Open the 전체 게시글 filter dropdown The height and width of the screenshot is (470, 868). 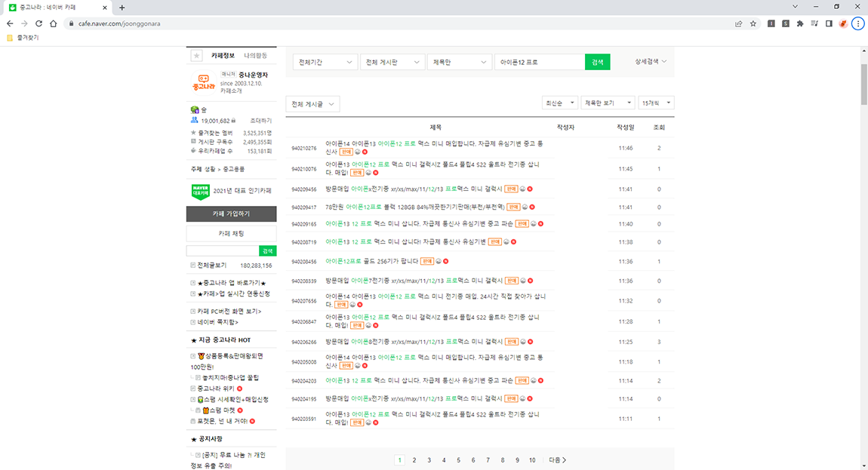tap(312, 104)
